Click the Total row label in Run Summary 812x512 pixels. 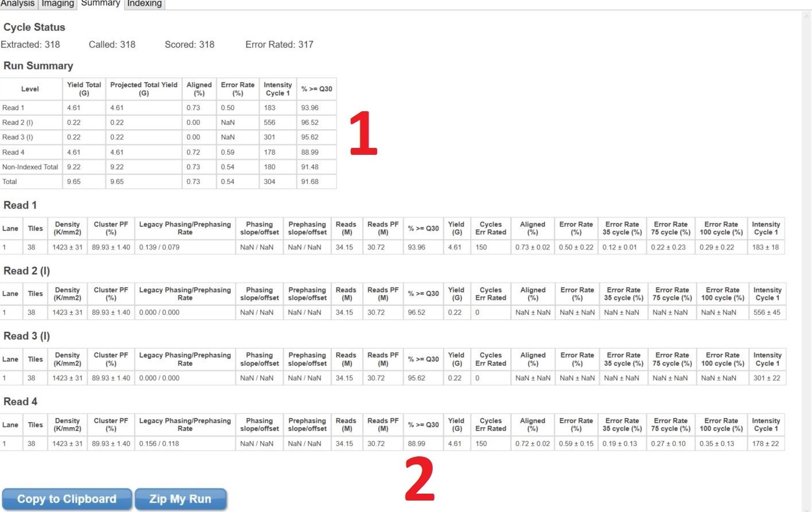coord(10,182)
